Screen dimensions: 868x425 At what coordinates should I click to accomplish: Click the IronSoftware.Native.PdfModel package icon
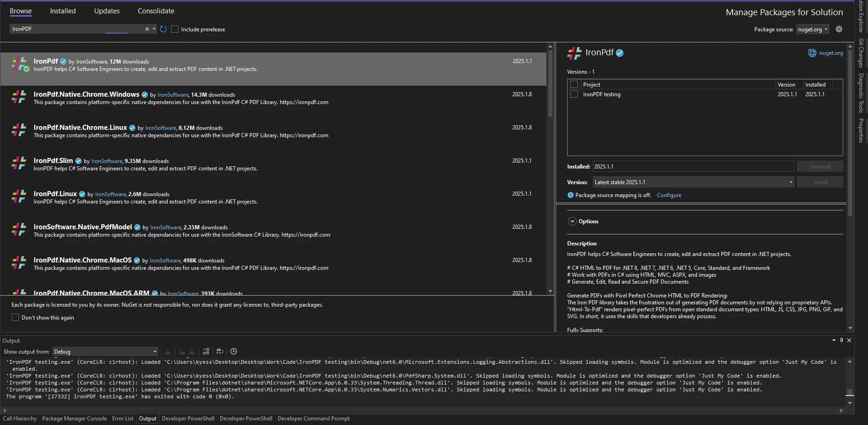(x=19, y=229)
